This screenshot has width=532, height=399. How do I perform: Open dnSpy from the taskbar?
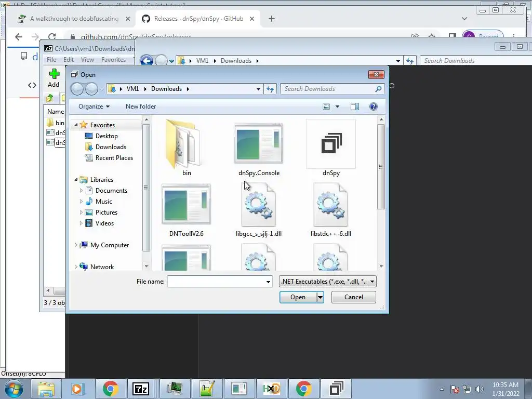[x=336, y=389]
